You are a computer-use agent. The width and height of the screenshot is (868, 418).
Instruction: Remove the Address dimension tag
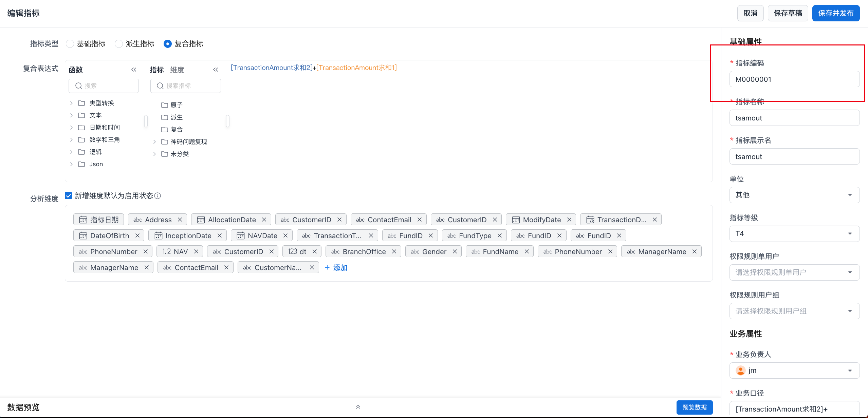tap(180, 220)
